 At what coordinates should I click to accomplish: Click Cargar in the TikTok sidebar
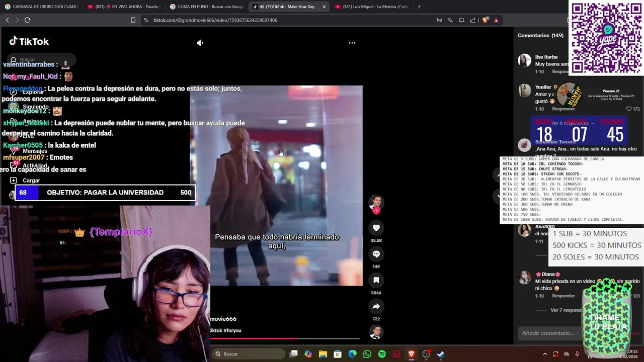pyautogui.click(x=25, y=180)
